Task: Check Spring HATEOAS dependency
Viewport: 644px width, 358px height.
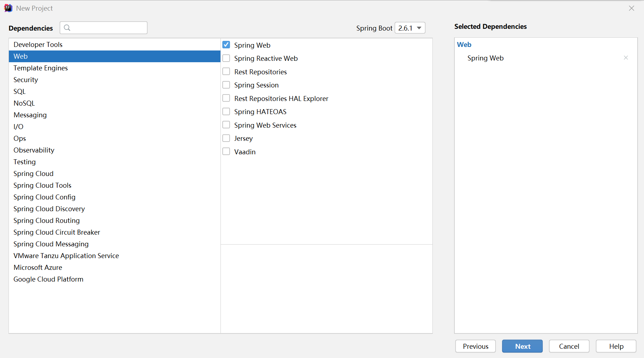Action: click(x=226, y=111)
